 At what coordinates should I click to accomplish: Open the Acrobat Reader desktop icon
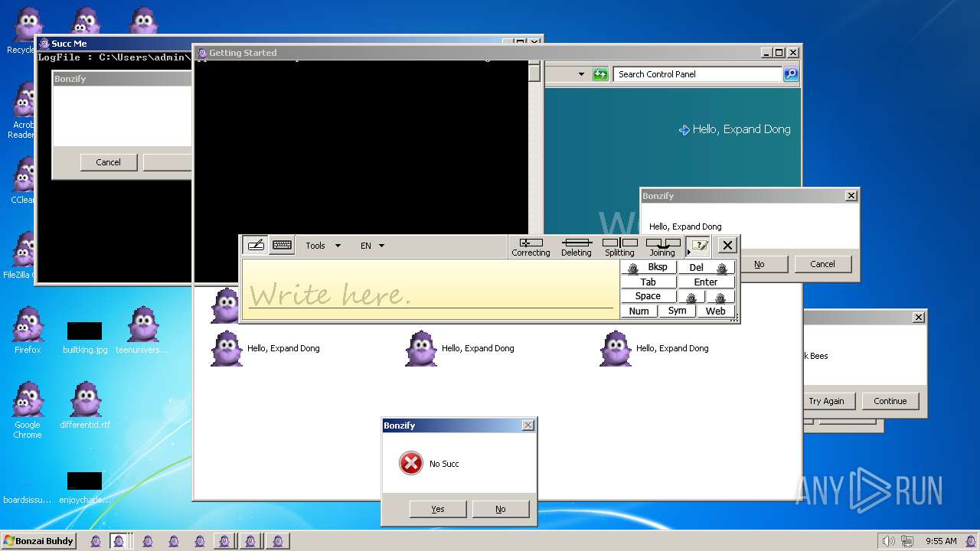(24, 112)
